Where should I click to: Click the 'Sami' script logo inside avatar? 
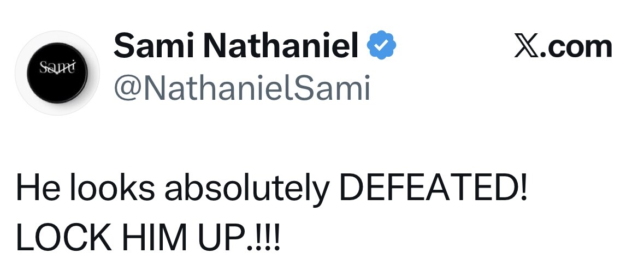click(57, 68)
